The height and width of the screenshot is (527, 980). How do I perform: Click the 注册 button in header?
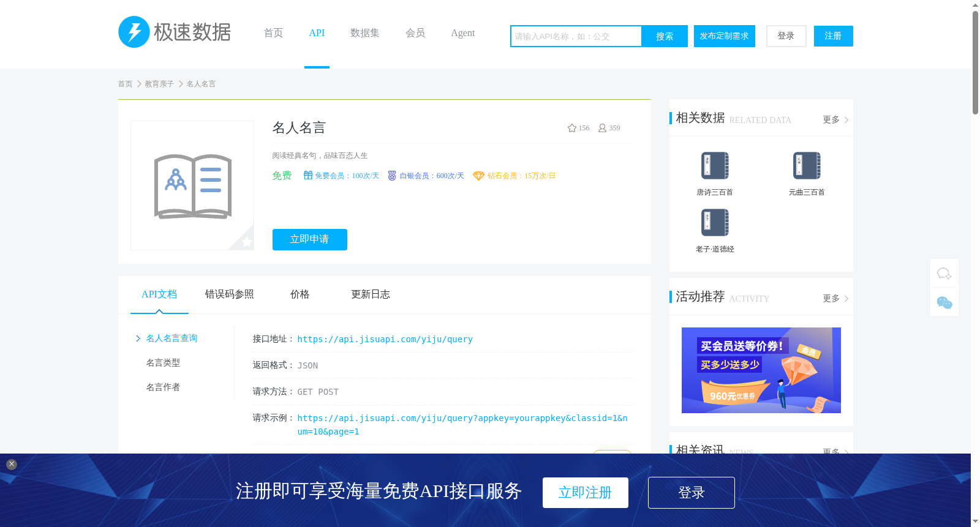pyautogui.click(x=834, y=36)
